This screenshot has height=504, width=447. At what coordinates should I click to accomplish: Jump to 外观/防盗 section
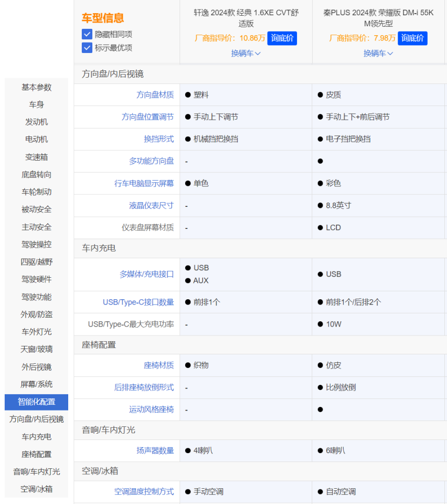(x=36, y=314)
